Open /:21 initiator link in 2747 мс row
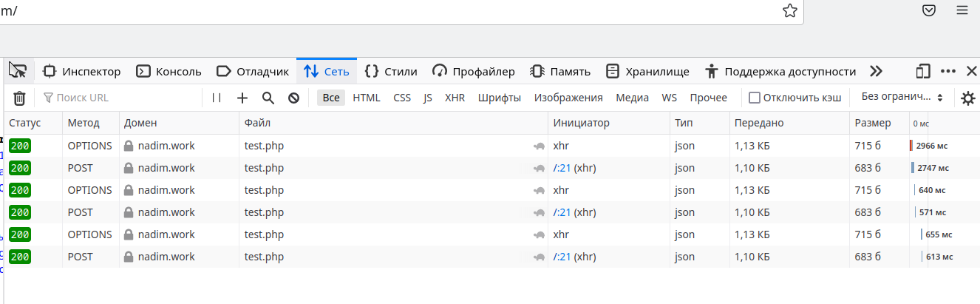The height and width of the screenshot is (304, 980). point(562,168)
